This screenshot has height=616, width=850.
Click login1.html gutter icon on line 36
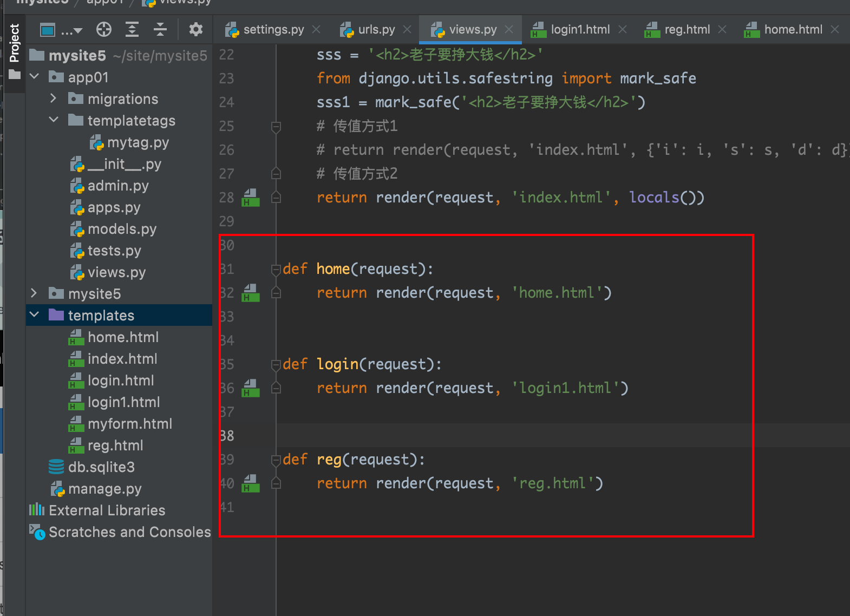(x=251, y=388)
